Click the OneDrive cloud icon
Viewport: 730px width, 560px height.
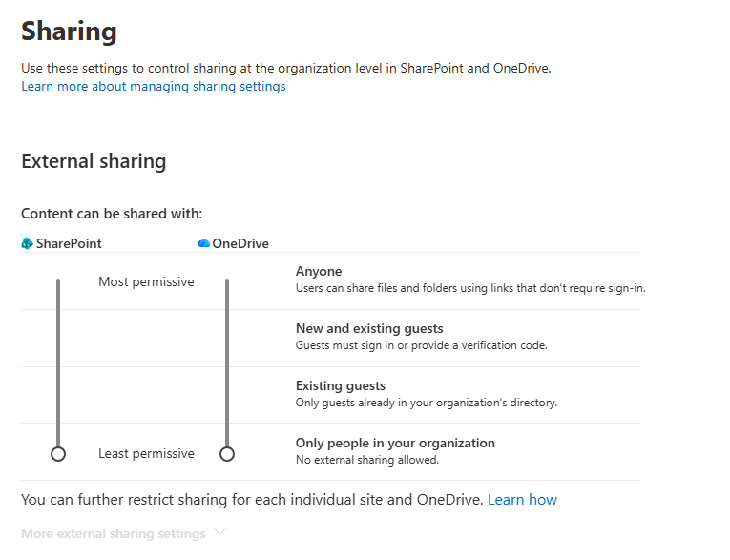pos(203,243)
